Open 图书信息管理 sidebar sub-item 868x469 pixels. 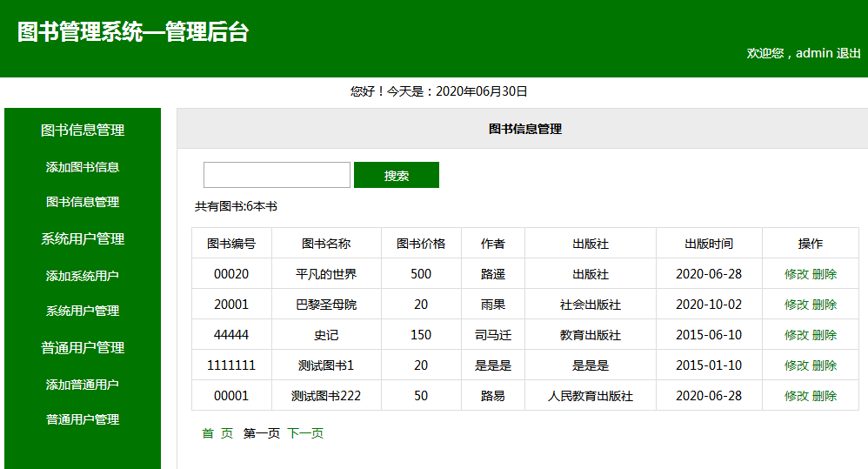[x=83, y=202]
